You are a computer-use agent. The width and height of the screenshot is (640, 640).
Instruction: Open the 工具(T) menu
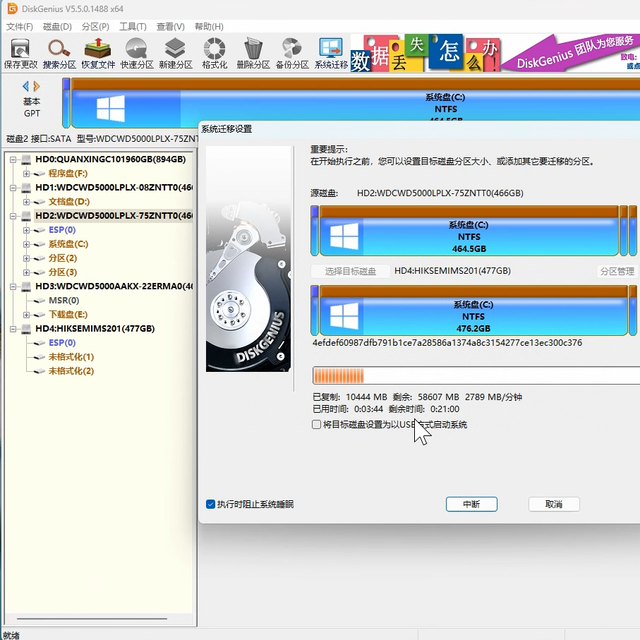pos(133,27)
